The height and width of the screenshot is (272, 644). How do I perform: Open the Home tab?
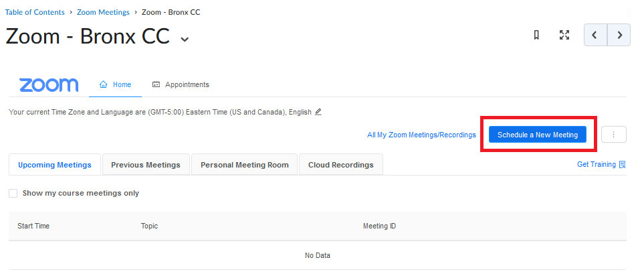click(116, 85)
